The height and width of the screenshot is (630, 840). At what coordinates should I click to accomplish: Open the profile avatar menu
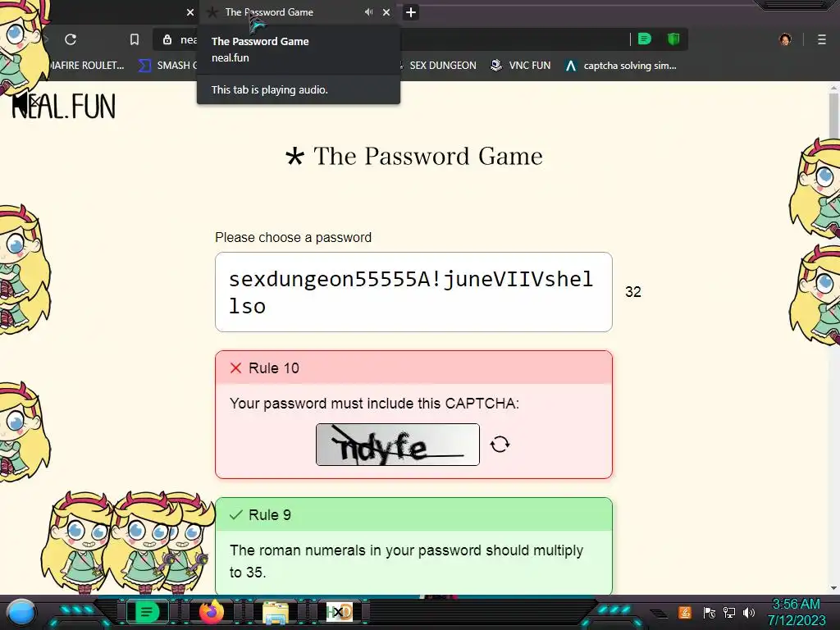click(785, 39)
